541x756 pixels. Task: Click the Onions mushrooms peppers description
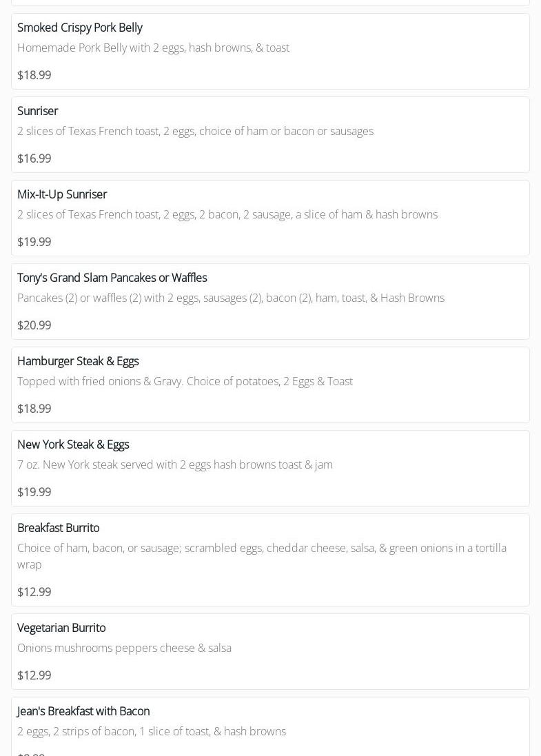point(124,648)
